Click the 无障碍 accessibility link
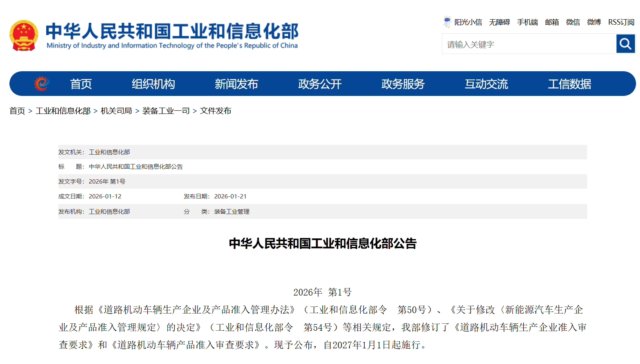 pos(499,22)
